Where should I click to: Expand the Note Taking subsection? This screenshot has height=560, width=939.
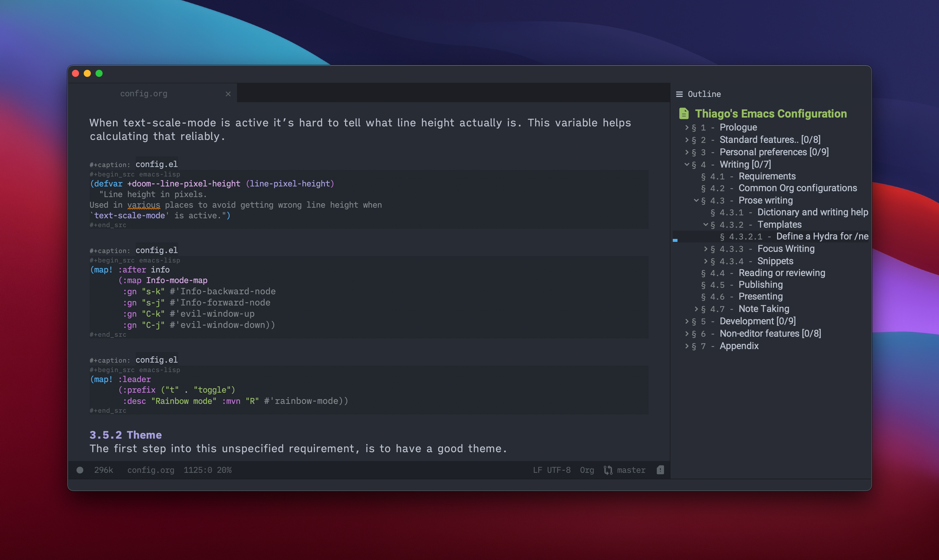[x=696, y=309]
